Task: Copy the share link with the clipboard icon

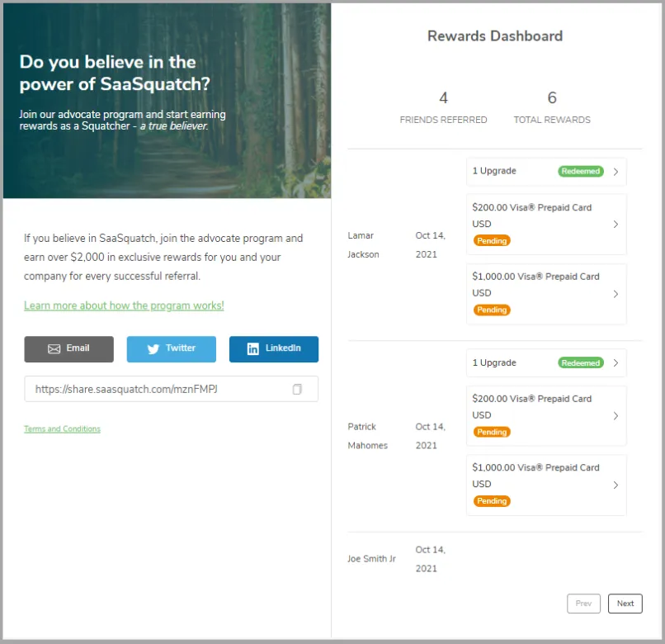Action: click(297, 389)
